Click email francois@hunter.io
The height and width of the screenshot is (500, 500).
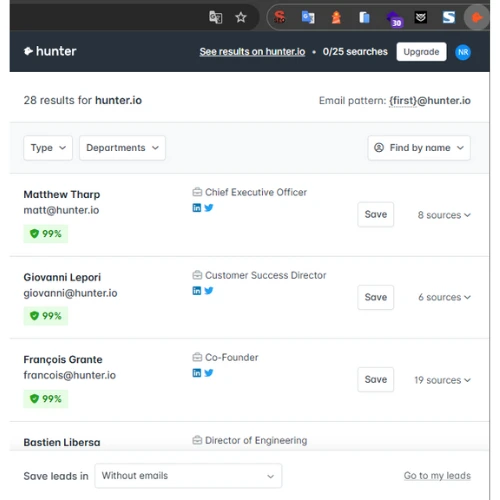(x=70, y=375)
